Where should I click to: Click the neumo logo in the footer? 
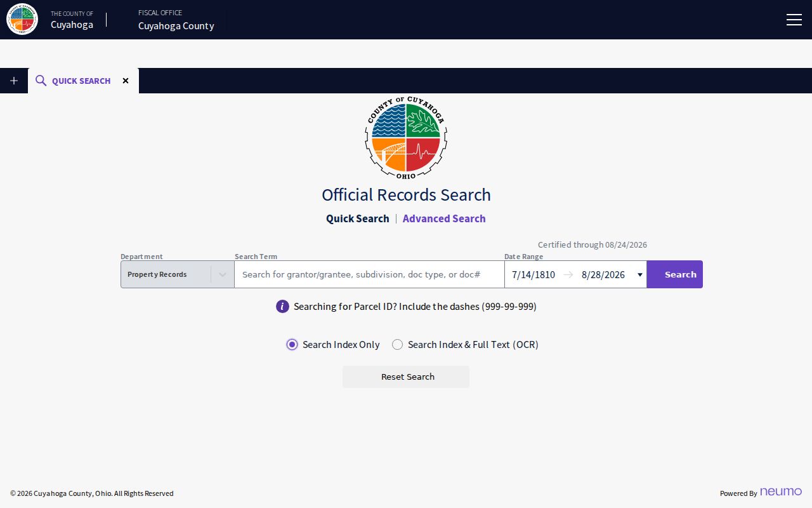pyautogui.click(x=781, y=492)
